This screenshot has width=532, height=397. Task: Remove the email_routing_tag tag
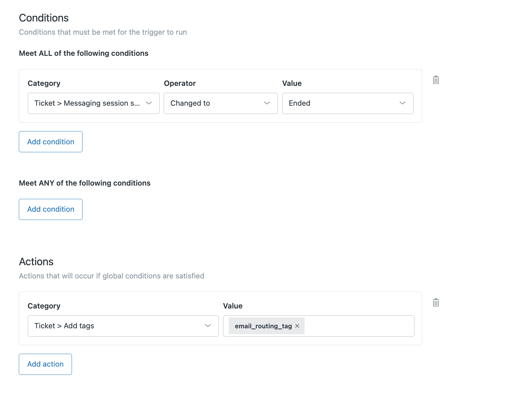tap(297, 326)
